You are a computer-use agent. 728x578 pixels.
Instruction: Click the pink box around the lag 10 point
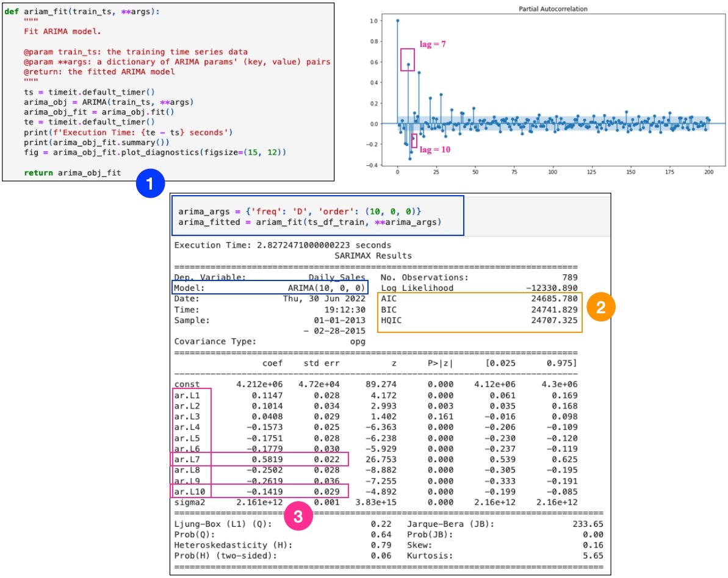coord(414,141)
